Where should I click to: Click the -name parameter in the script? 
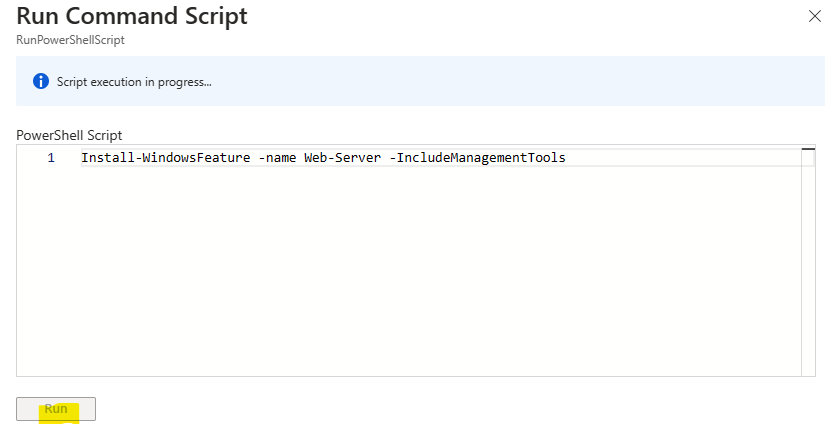pyautogui.click(x=277, y=158)
